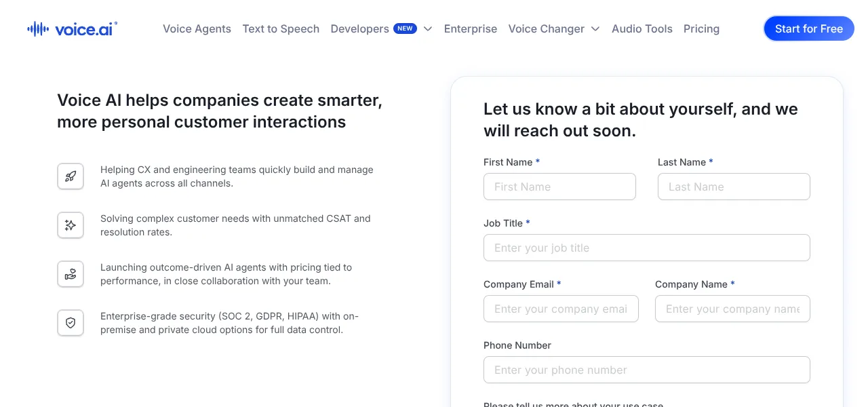Click the "Company Name *" label
This screenshot has height=407, width=868.
coord(694,284)
